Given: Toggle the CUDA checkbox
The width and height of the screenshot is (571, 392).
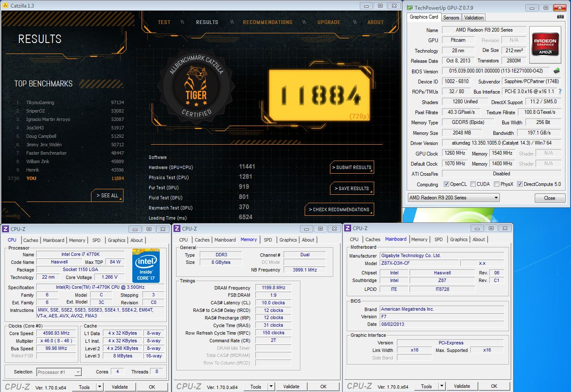Looking at the screenshot, I should (473, 184).
